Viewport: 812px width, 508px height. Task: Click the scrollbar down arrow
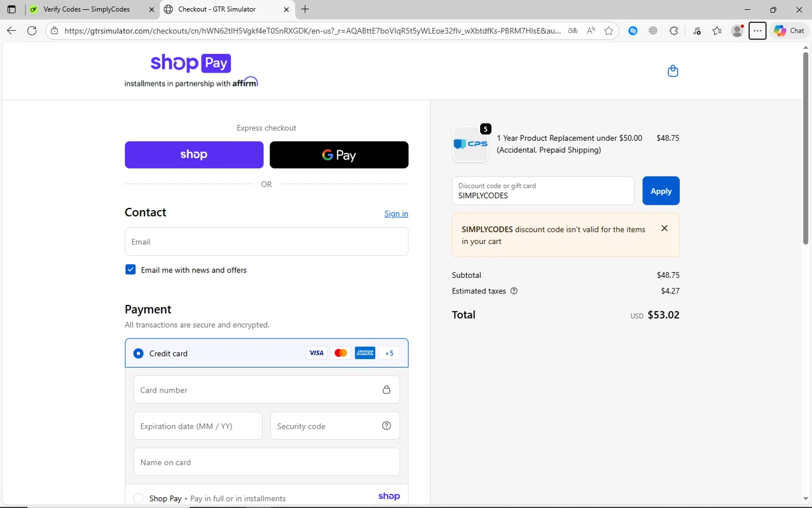[x=806, y=499]
